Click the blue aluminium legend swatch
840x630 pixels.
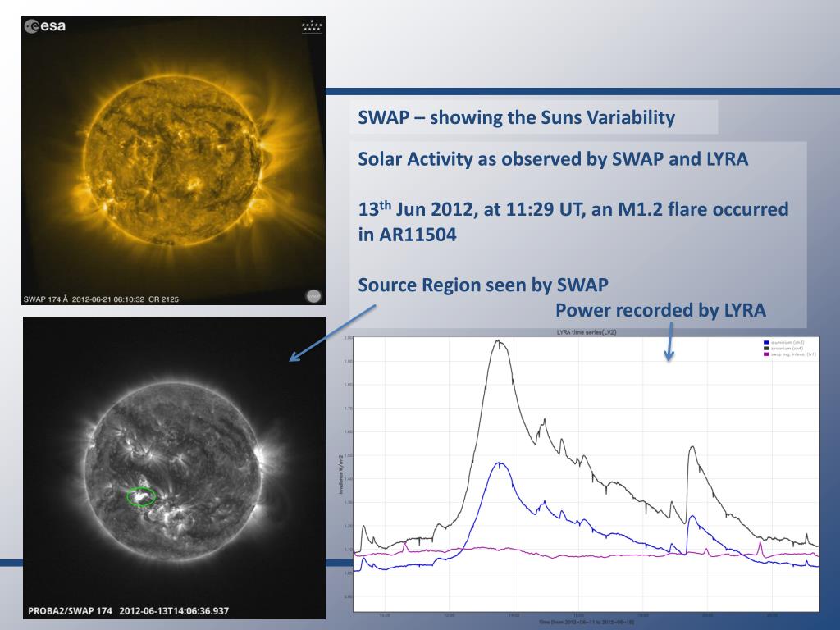pos(766,342)
